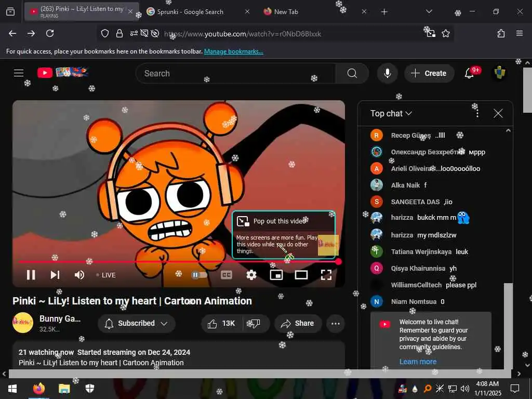Reload the page

50,33
